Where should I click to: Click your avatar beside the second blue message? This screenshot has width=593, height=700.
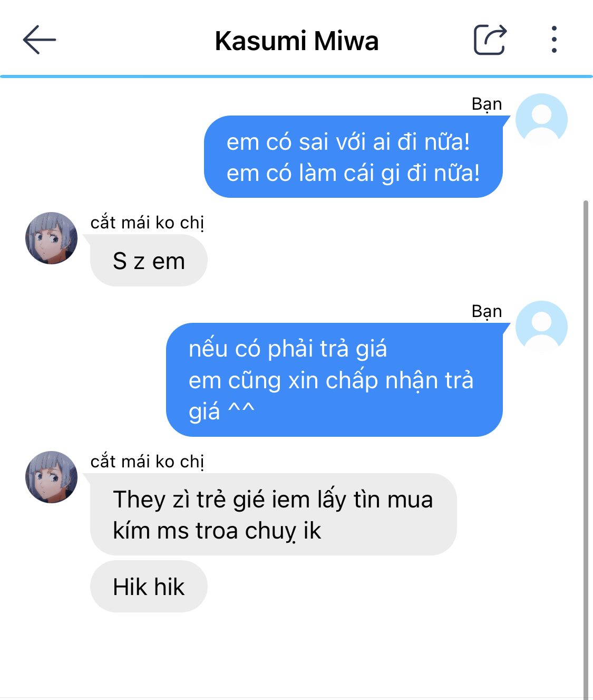(541, 327)
